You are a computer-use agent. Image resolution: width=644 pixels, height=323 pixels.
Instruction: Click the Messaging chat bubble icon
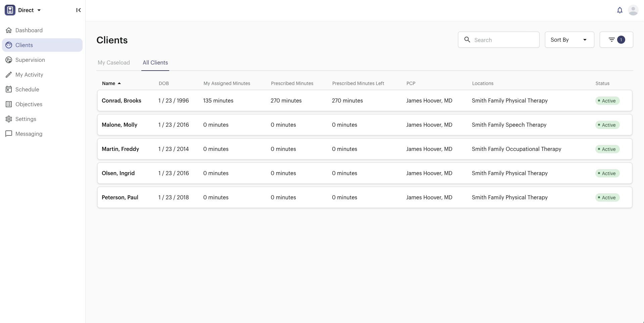[9, 134]
